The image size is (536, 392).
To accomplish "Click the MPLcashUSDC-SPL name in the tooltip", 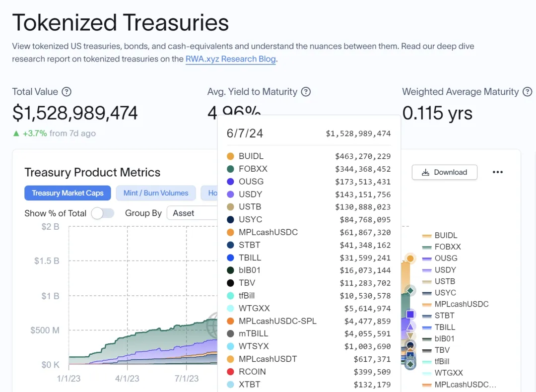I will (277, 321).
